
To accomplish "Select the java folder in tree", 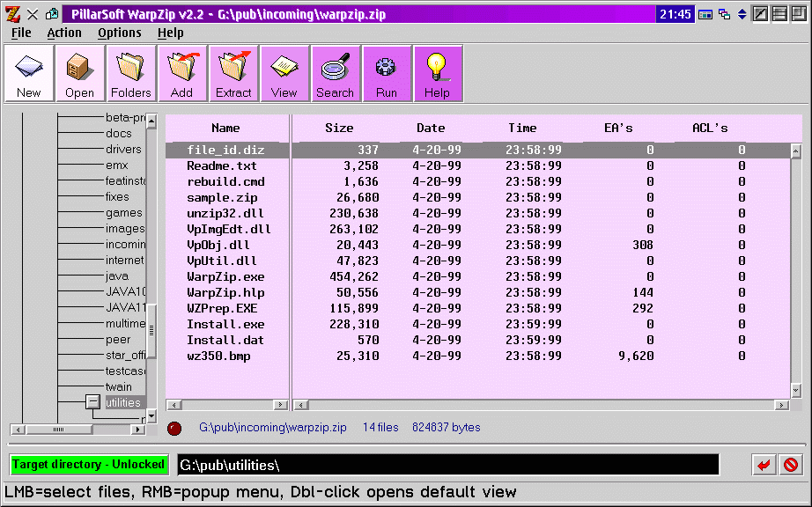I will pos(116,276).
